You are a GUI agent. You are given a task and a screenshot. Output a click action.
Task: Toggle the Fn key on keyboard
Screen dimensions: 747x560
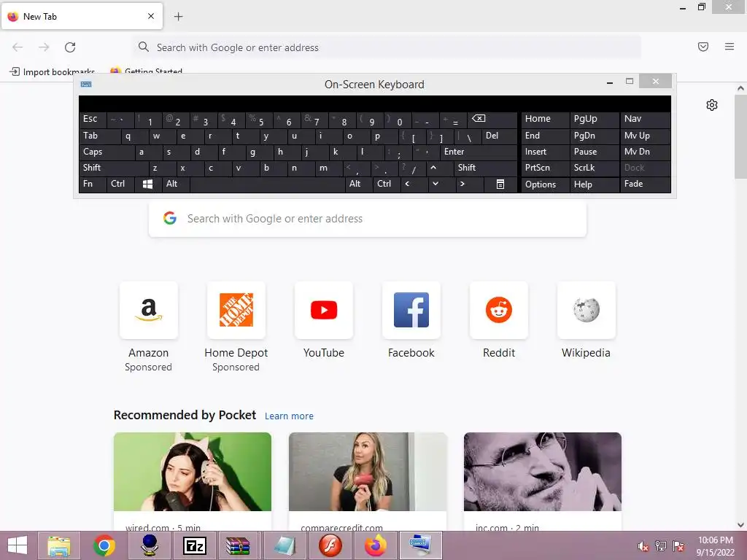pyautogui.click(x=93, y=184)
